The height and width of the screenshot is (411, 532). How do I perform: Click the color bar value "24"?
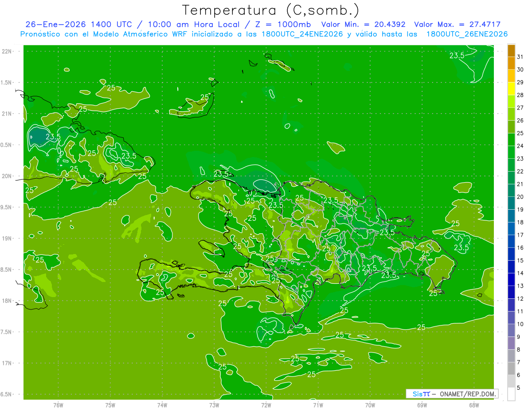point(520,145)
